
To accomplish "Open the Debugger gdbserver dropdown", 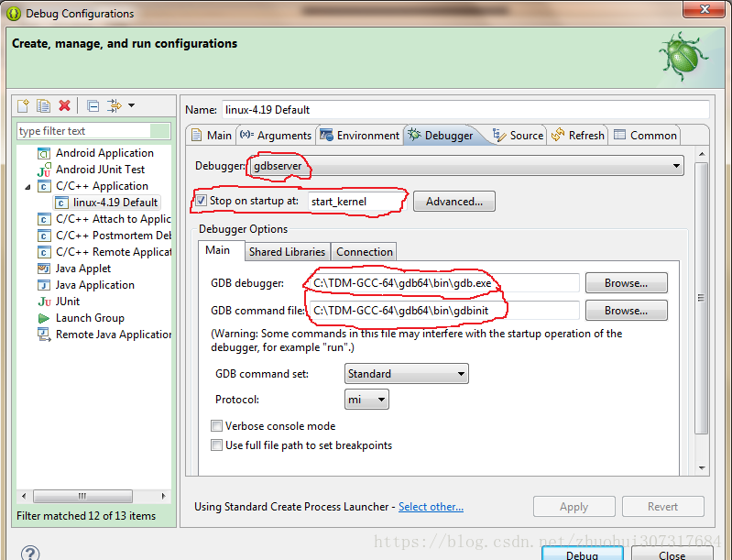I will click(466, 166).
